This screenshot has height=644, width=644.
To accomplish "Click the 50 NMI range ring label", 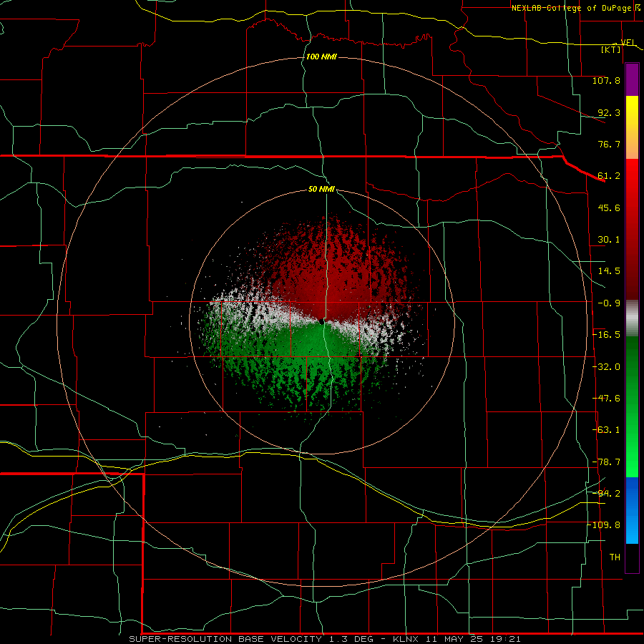I will (321, 190).
